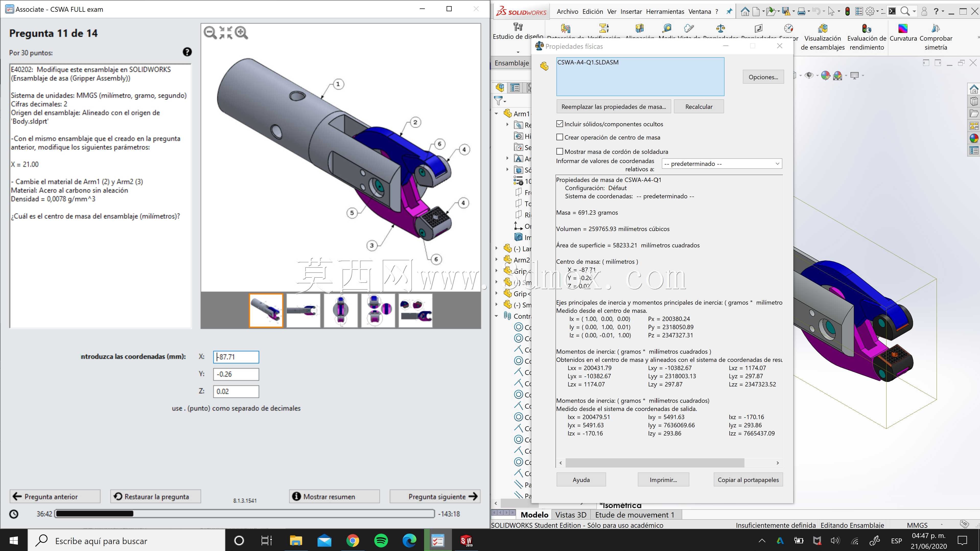This screenshot has width=980, height=551.
Task: Enable Mostrar masa de cordón de soldadura
Action: [x=560, y=152]
